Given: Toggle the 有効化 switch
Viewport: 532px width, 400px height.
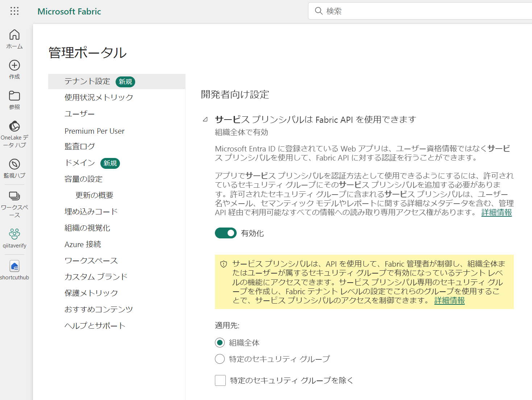Looking at the screenshot, I should 226,233.
